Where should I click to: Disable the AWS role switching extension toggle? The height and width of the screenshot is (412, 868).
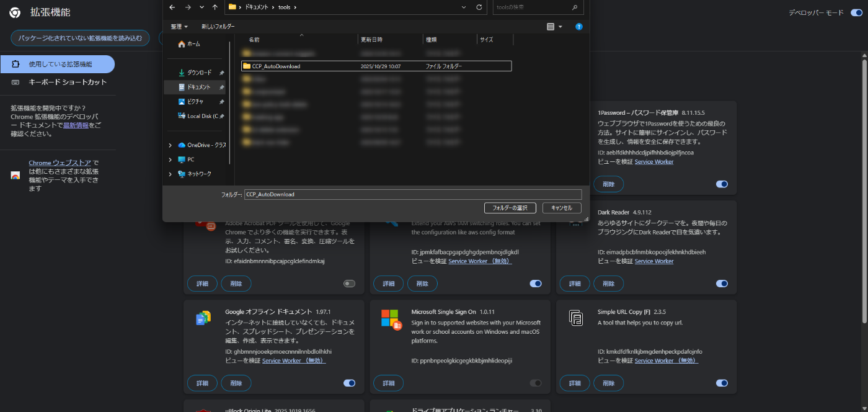tap(536, 284)
